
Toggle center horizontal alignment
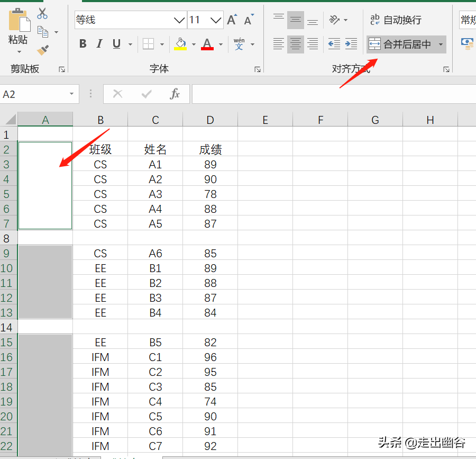coord(295,44)
